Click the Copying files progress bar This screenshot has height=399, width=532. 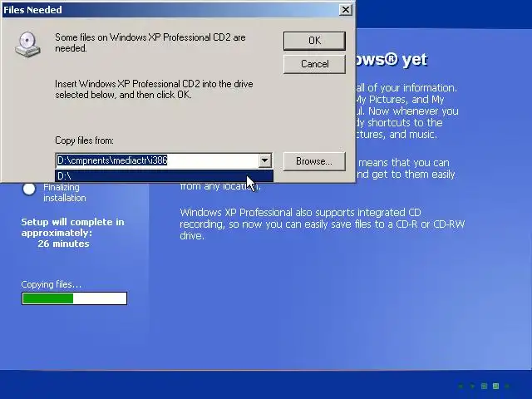tap(74, 298)
